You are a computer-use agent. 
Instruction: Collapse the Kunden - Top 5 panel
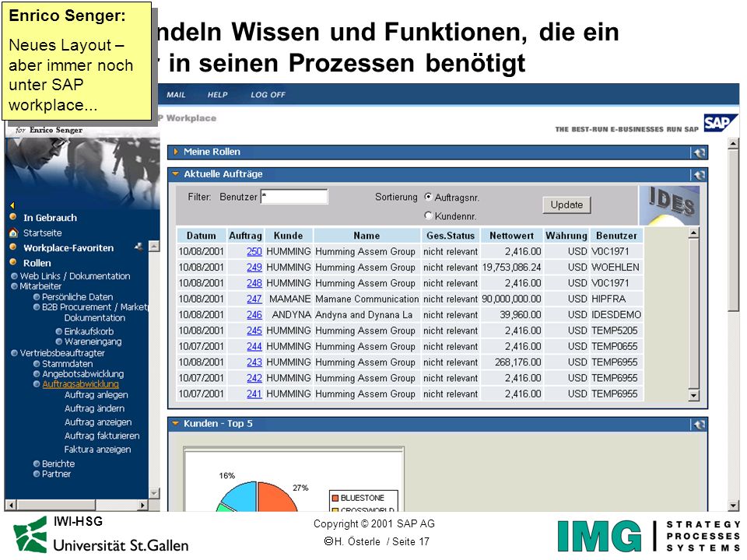tap(175, 423)
